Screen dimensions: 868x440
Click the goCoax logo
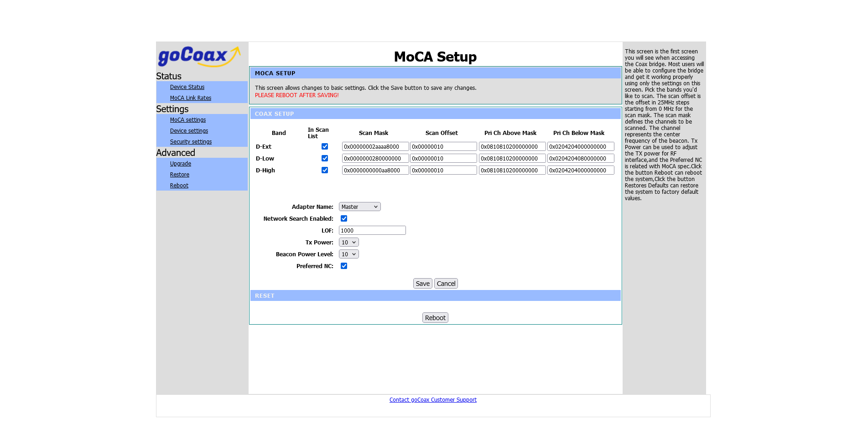pyautogui.click(x=199, y=57)
